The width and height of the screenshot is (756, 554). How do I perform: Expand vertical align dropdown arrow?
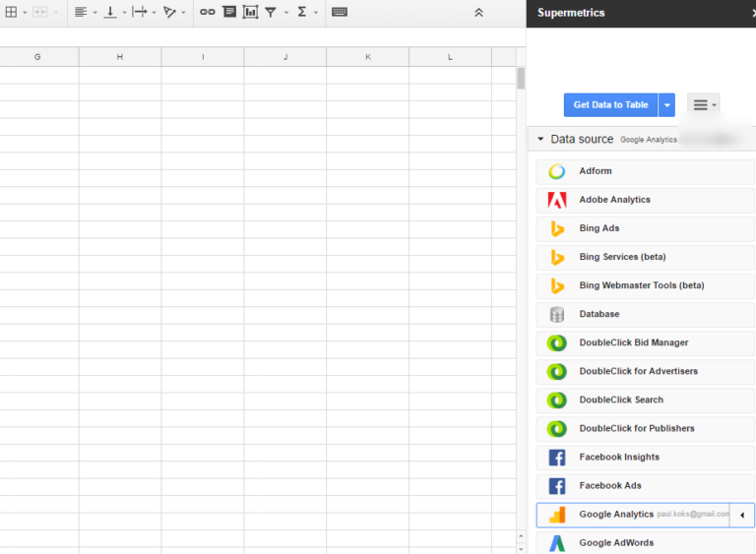click(124, 13)
